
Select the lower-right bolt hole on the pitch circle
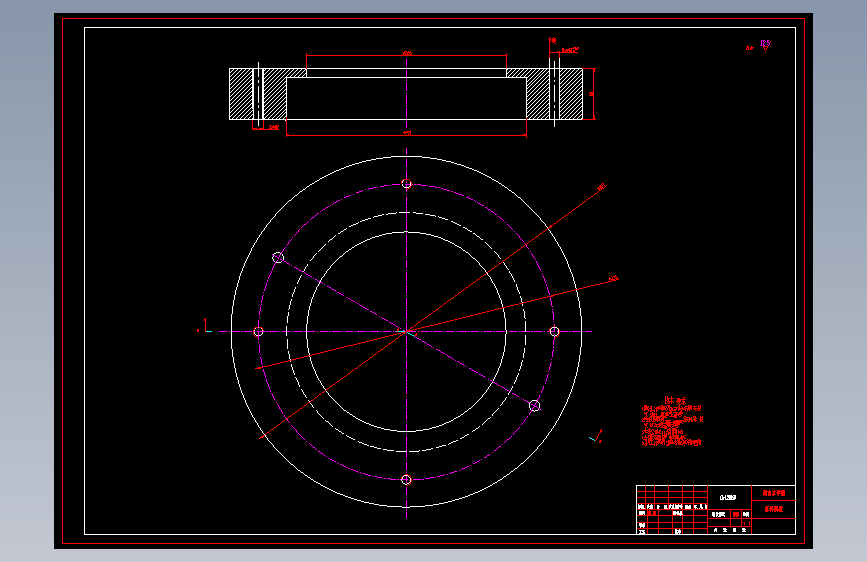click(x=535, y=406)
